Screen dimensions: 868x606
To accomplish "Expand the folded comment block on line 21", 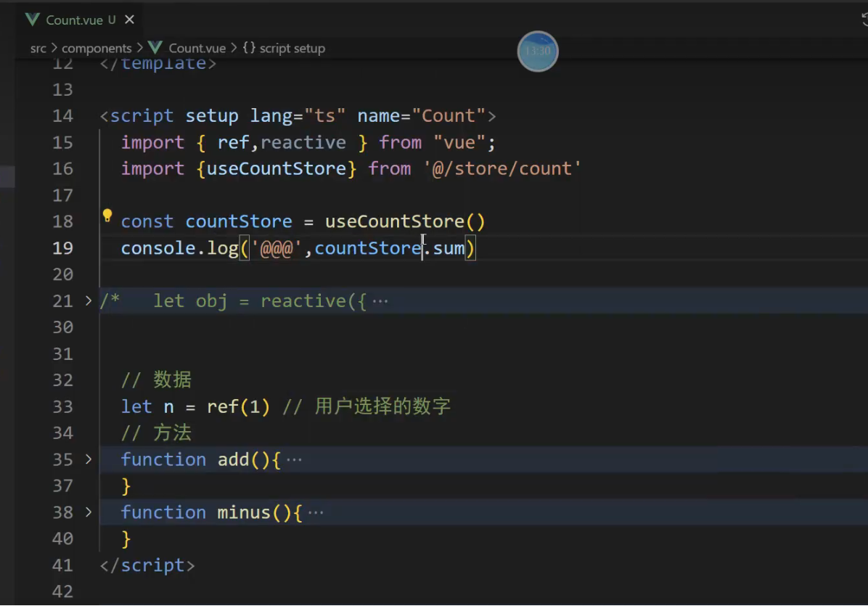I will [89, 300].
